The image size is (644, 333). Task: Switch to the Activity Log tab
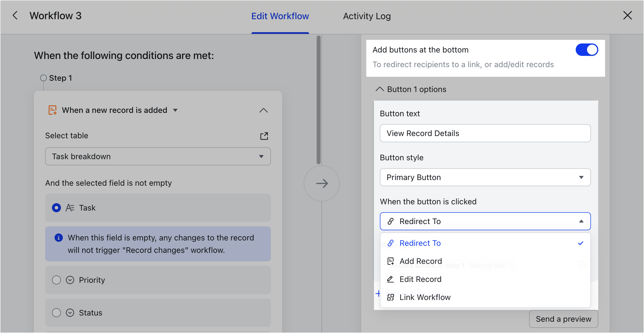pyautogui.click(x=367, y=16)
